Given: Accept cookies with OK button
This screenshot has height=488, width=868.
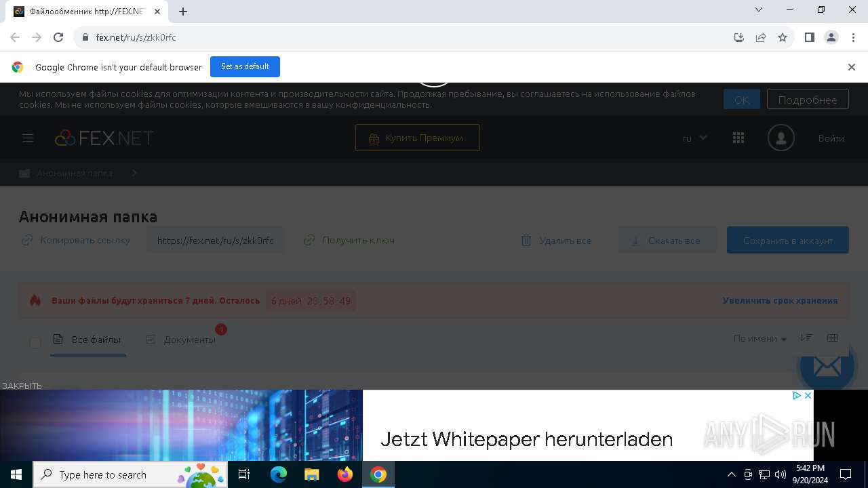Looking at the screenshot, I should (742, 100).
